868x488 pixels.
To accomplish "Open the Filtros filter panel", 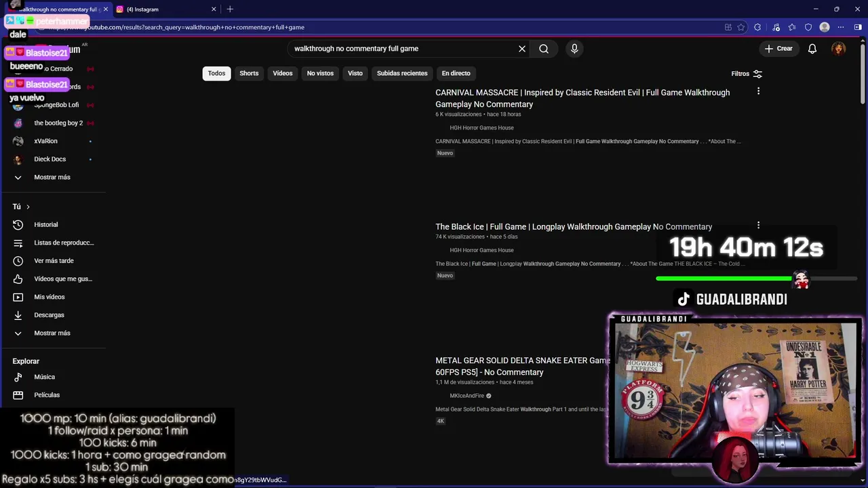I will click(747, 74).
